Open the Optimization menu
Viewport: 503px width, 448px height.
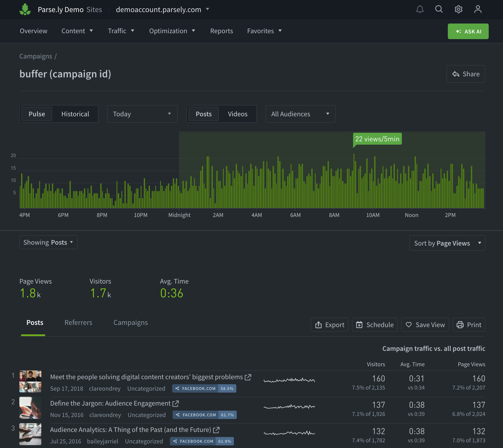172,31
